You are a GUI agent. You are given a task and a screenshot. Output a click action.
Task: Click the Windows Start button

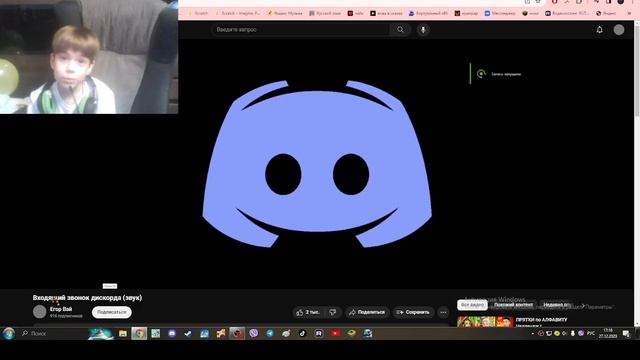click(x=9, y=333)
